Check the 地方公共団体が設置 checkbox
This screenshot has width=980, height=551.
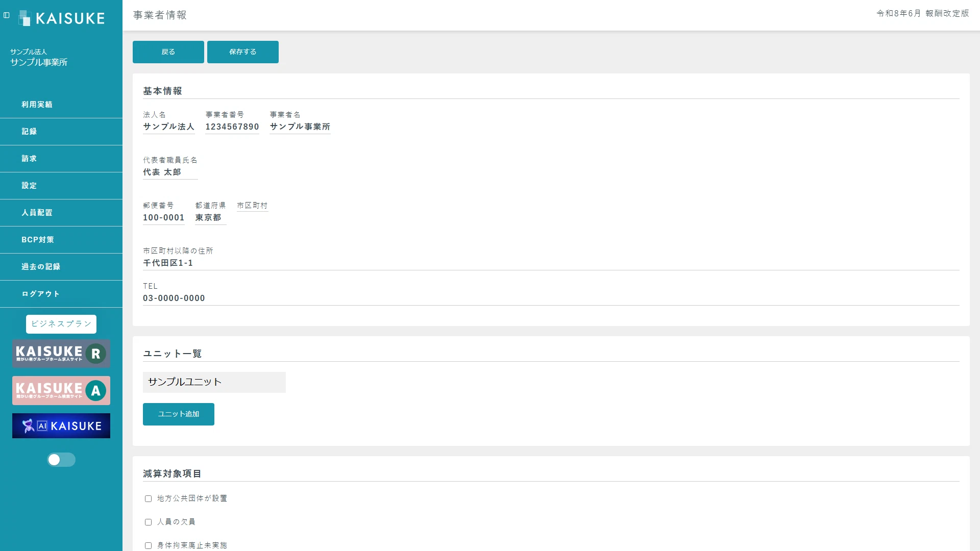[x=148, y=498]
